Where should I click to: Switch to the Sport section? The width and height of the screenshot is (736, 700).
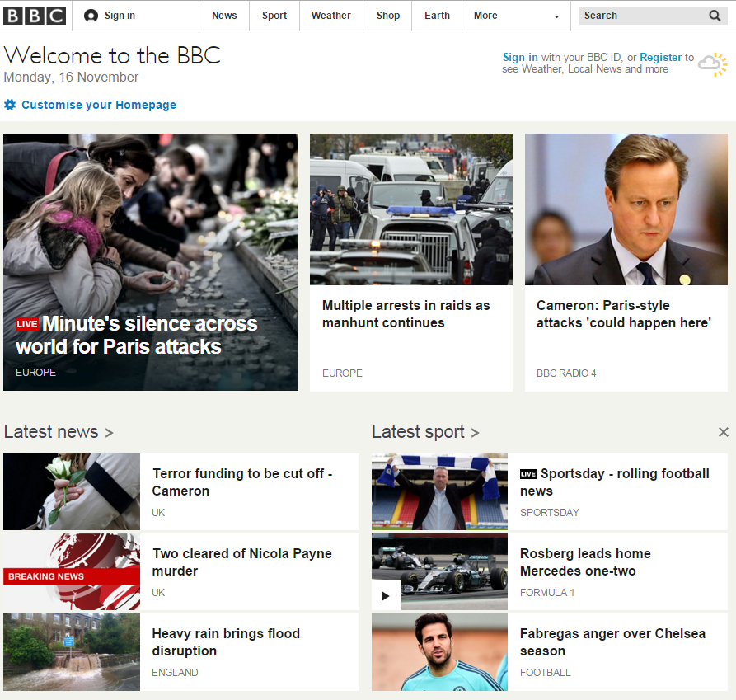(x=274, y=15)
